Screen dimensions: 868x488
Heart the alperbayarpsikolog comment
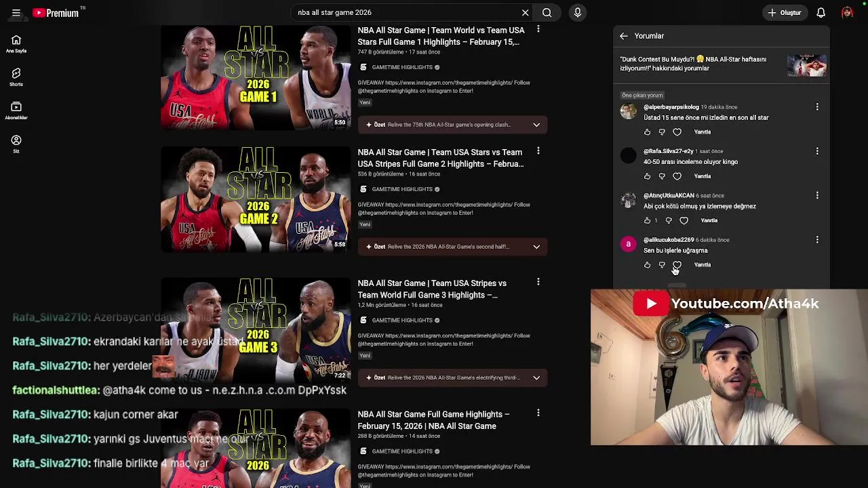point(677,132)
